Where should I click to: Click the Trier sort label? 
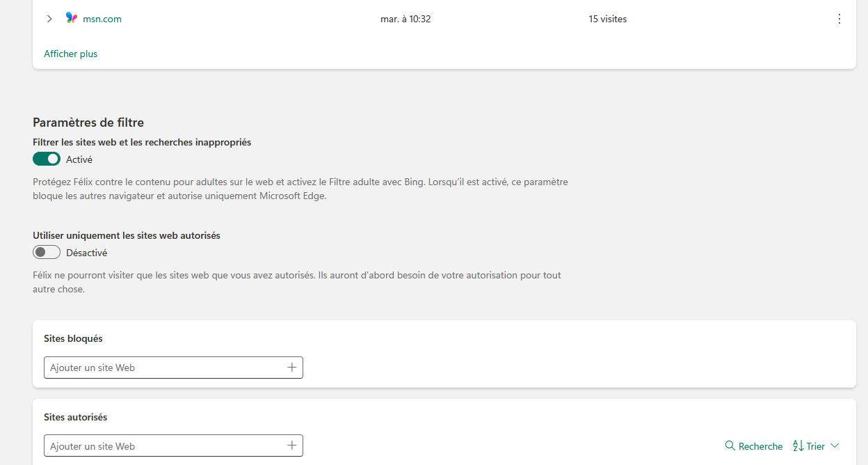pos(816,446)
